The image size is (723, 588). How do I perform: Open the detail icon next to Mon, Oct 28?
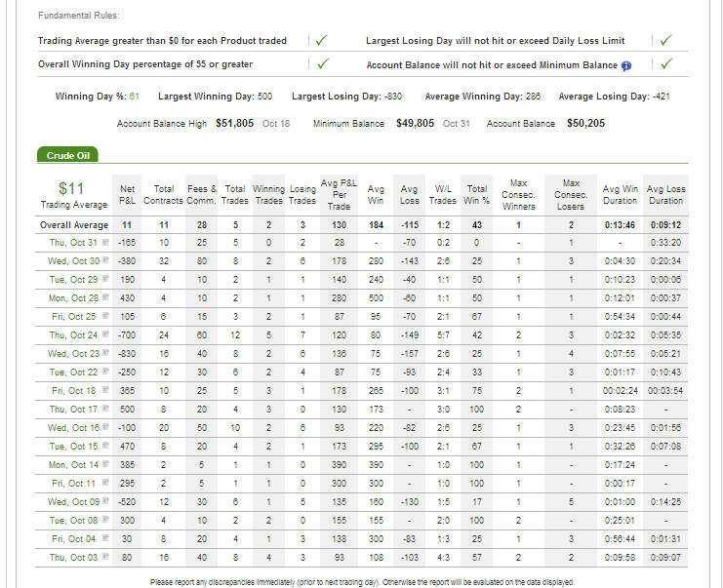point(105,297)
